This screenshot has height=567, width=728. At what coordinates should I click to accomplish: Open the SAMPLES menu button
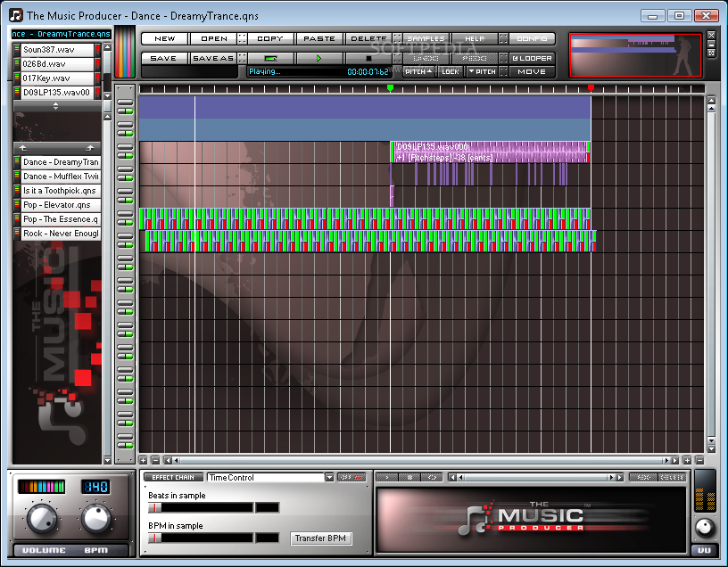(x=426, y=38)
